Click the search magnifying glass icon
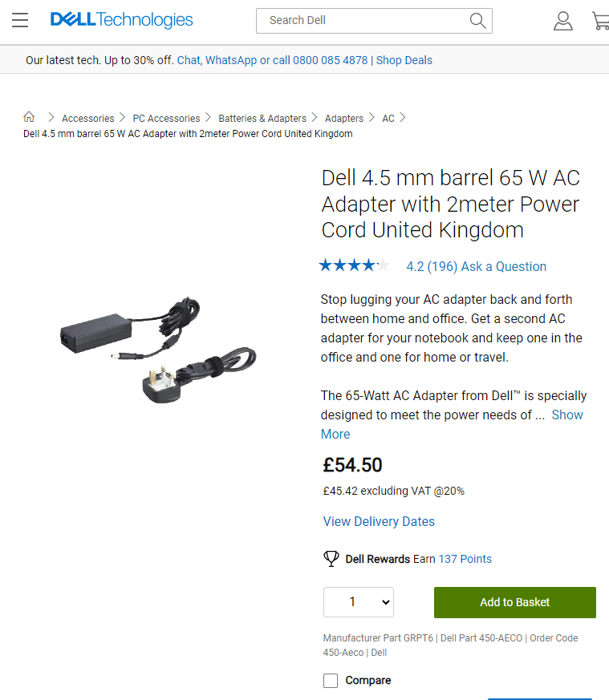 (x=477, y=20)
